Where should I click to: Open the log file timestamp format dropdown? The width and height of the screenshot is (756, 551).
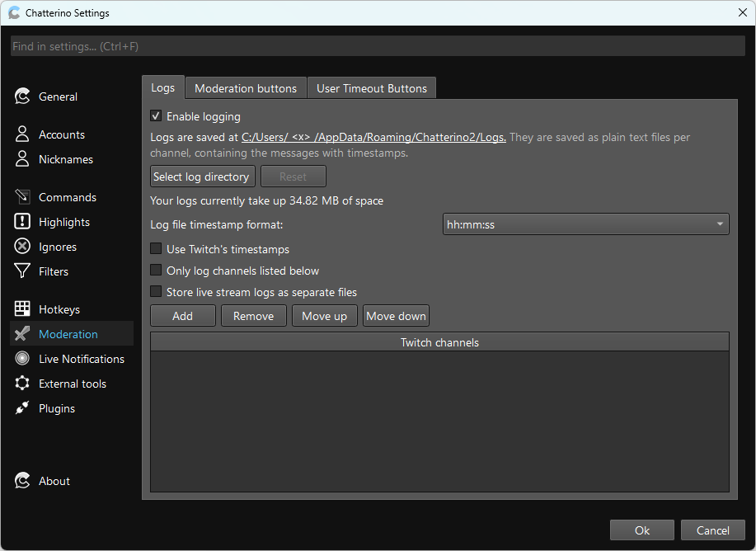point(586,224)
